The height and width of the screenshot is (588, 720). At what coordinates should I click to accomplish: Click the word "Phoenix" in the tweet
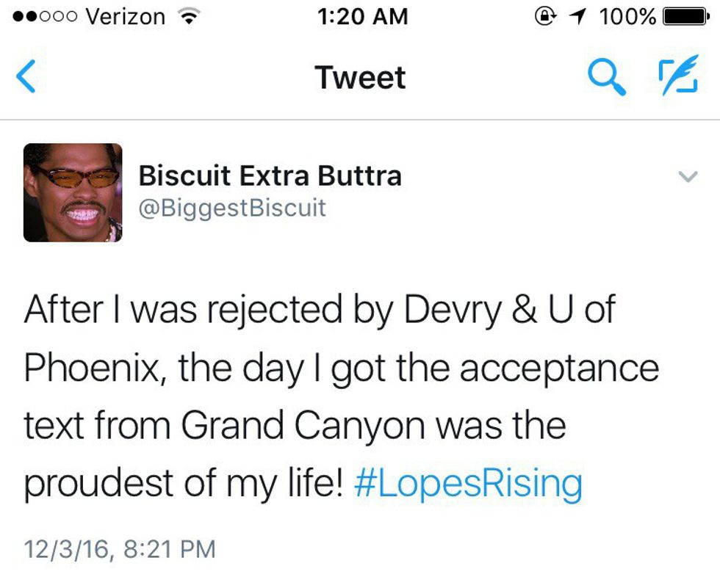(x=90, y=368)
